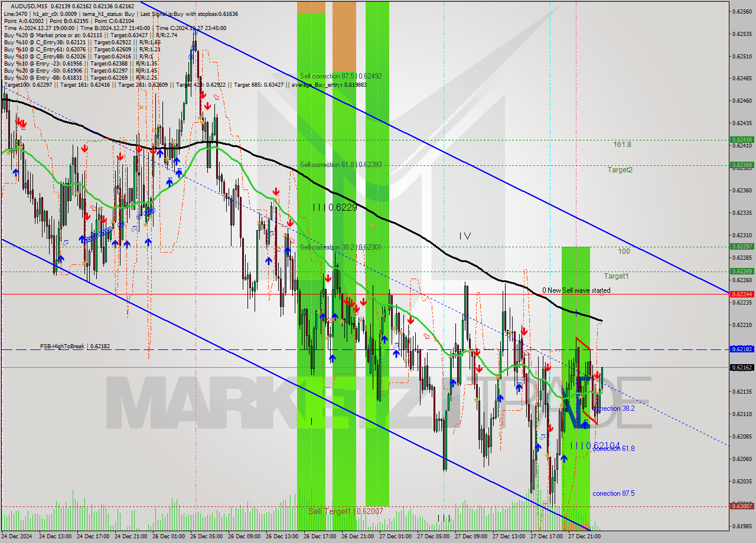Select the 'Buy %20 @ Entry -50' line
756x543 pixels.
coord(80,71)
